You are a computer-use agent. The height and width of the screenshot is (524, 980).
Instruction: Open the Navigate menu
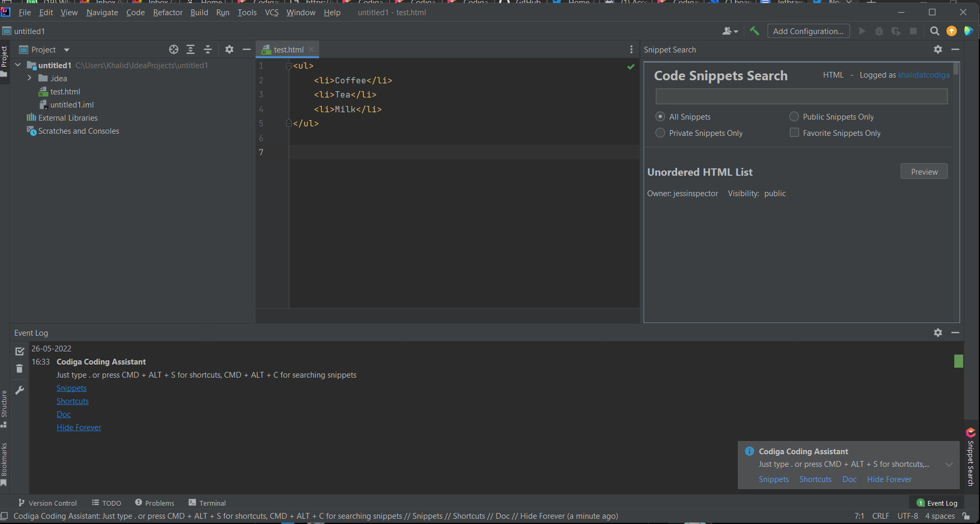[102, 12]
